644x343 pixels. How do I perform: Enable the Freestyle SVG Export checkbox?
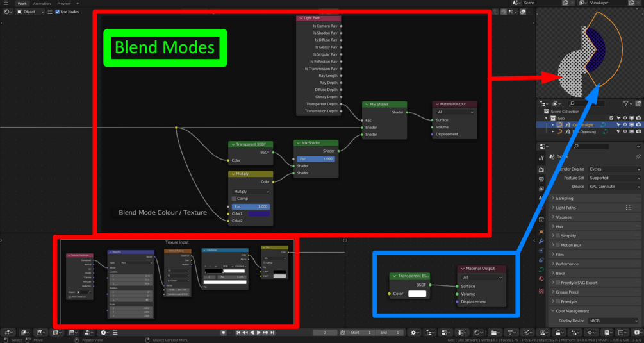click(x=557, y=283)
